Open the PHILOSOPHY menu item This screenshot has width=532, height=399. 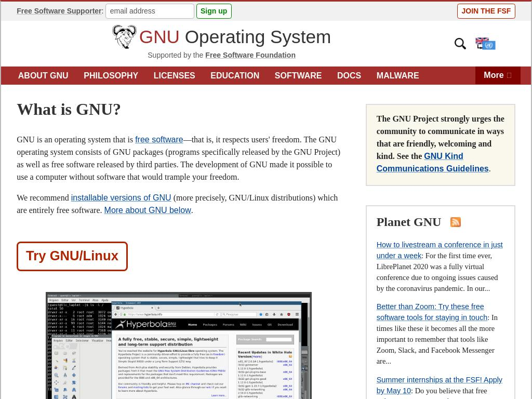[x=111, y=75]
